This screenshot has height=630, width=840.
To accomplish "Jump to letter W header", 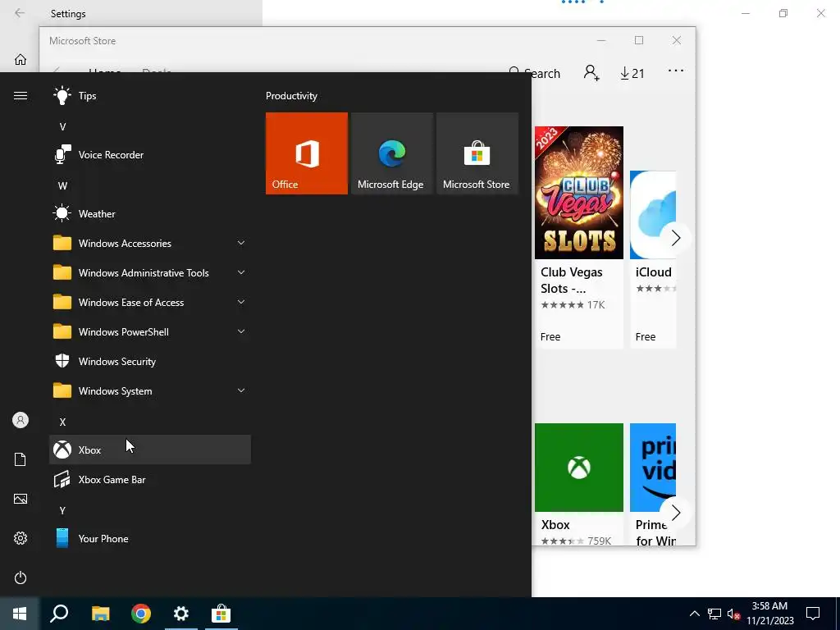I will tap(62, 186).
